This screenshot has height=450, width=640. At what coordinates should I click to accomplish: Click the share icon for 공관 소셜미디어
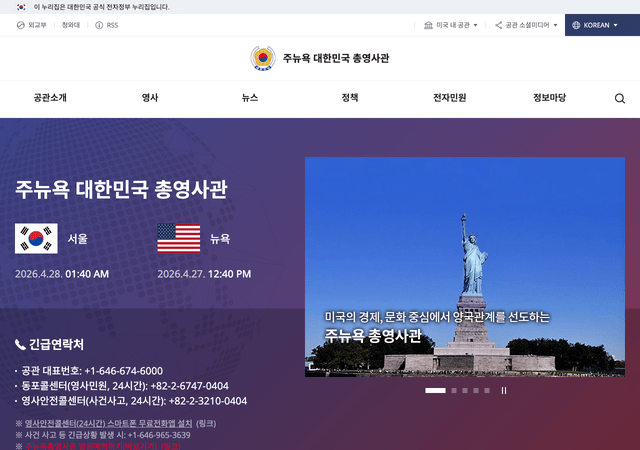(498, 25)
